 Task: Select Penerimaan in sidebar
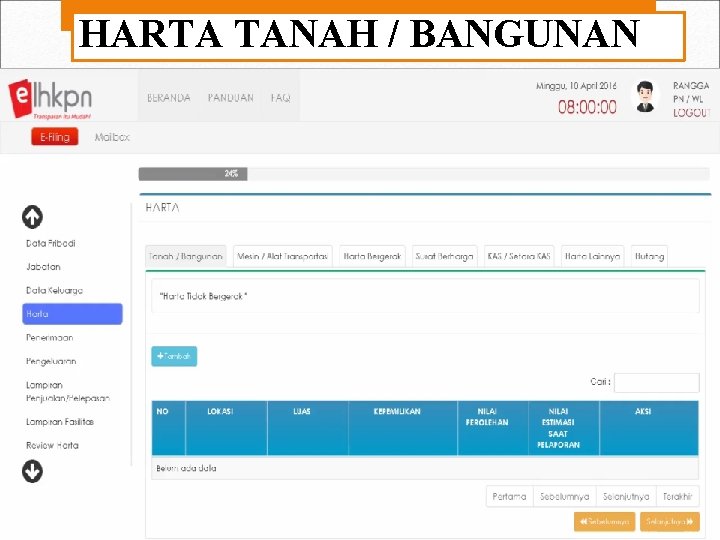coord(50,338)
